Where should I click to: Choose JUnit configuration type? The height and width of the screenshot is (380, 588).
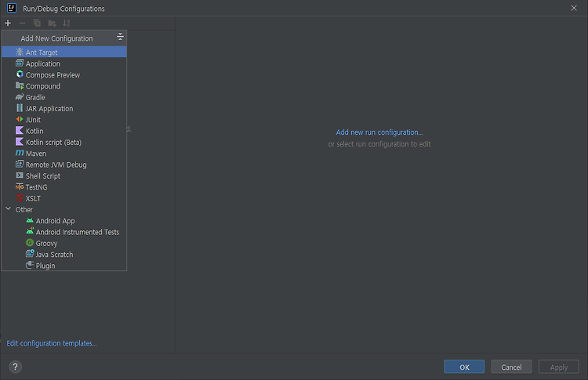pyautogui.click(x=64, y=120)
